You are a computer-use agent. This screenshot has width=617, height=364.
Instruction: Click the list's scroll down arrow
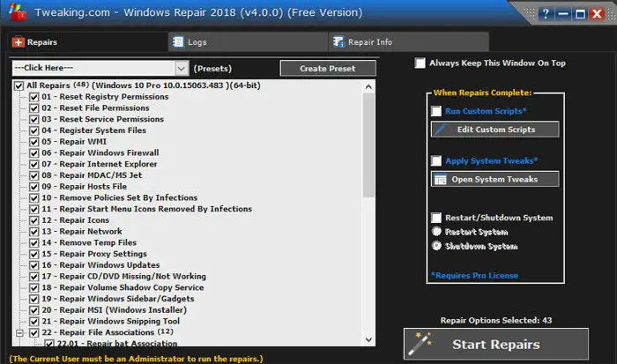(x=368, y=339)
